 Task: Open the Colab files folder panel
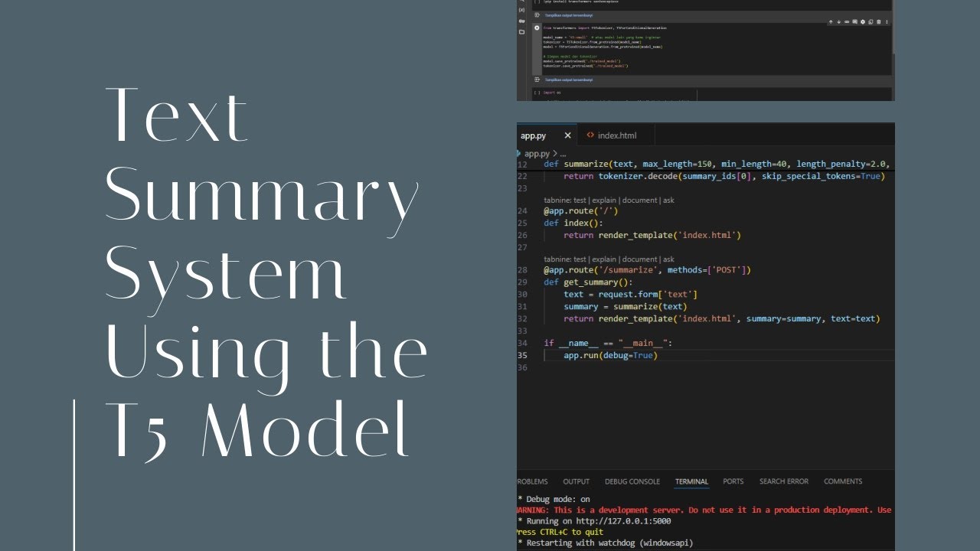[x=521, y=31]
